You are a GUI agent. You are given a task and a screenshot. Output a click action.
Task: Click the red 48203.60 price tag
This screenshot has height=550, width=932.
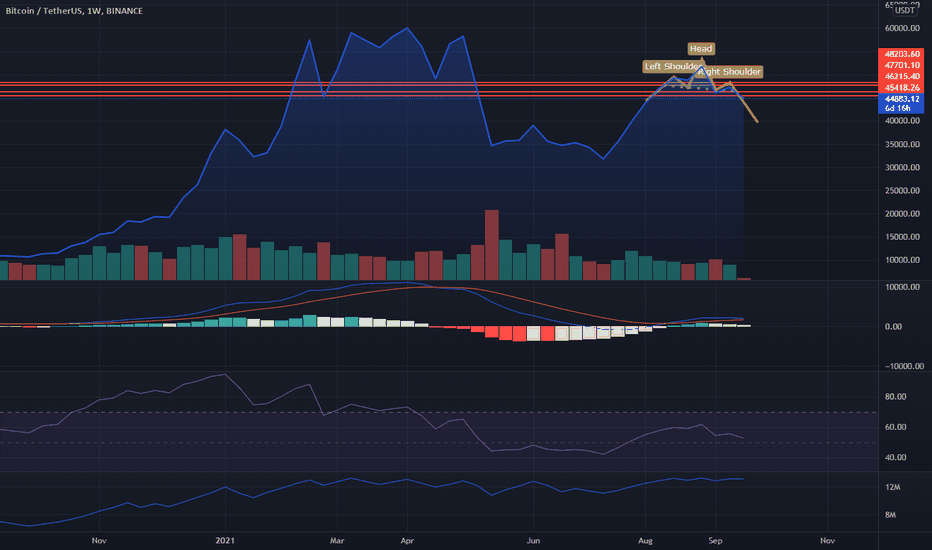point(901,54)
